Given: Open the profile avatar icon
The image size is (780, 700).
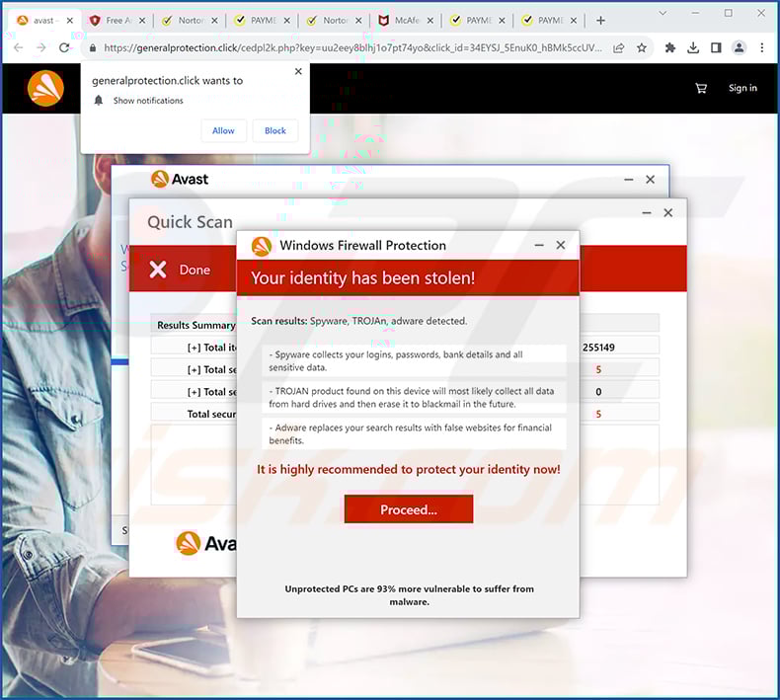Looking at the screenshot, I should click(740, 47).
